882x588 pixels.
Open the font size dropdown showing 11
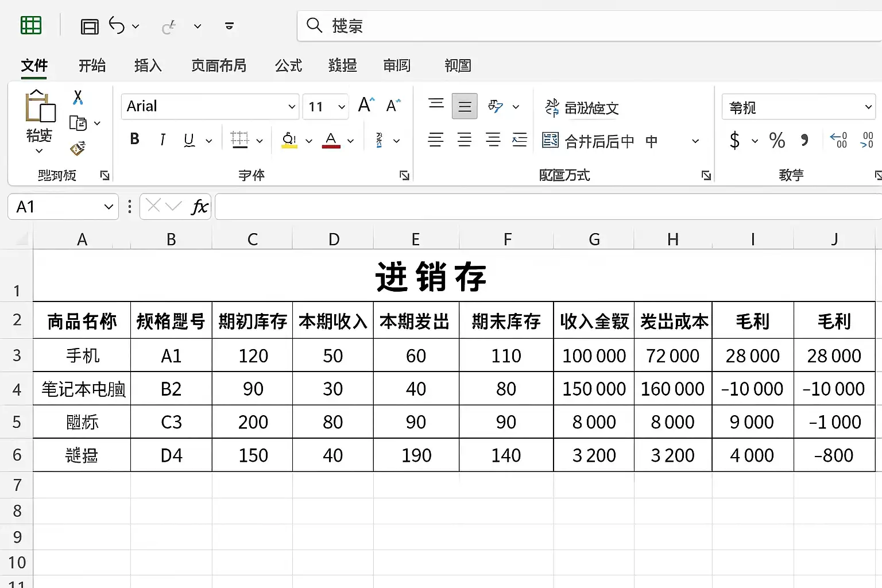tap(342, 107)
